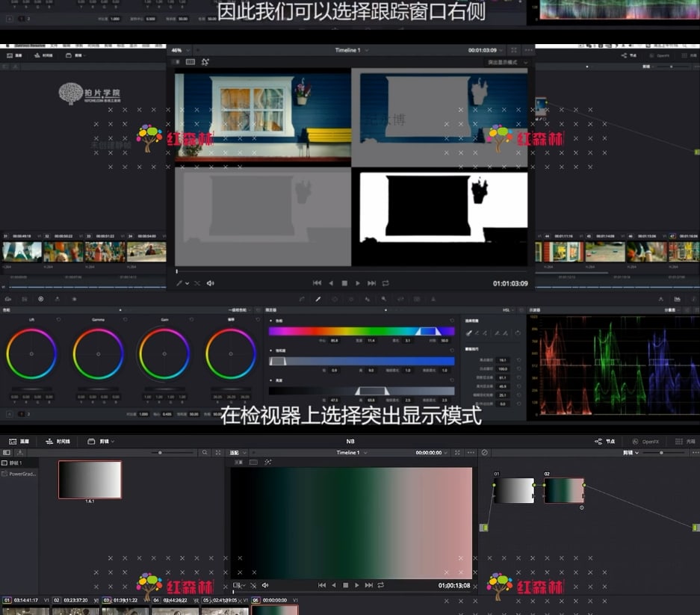The width and height of the screenshot is (700, 615).
Task: Open the 光箱 tab in the NB window
Action: click(685, 442)
